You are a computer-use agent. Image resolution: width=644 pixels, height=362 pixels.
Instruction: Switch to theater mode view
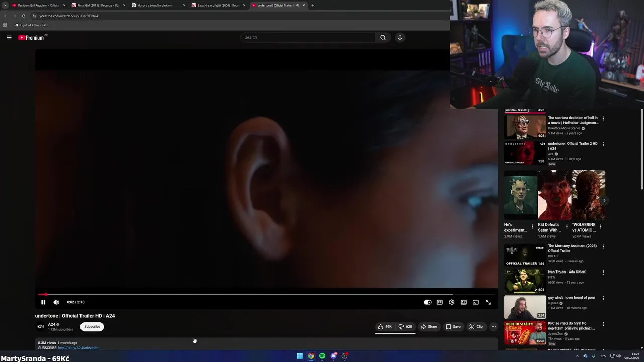[x=464, y=302]
